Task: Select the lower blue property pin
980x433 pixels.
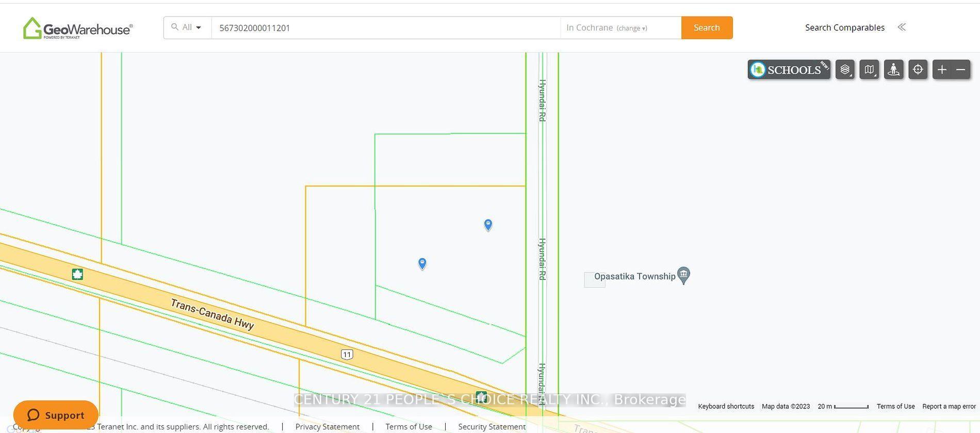Action: click(x=422, y=264)
